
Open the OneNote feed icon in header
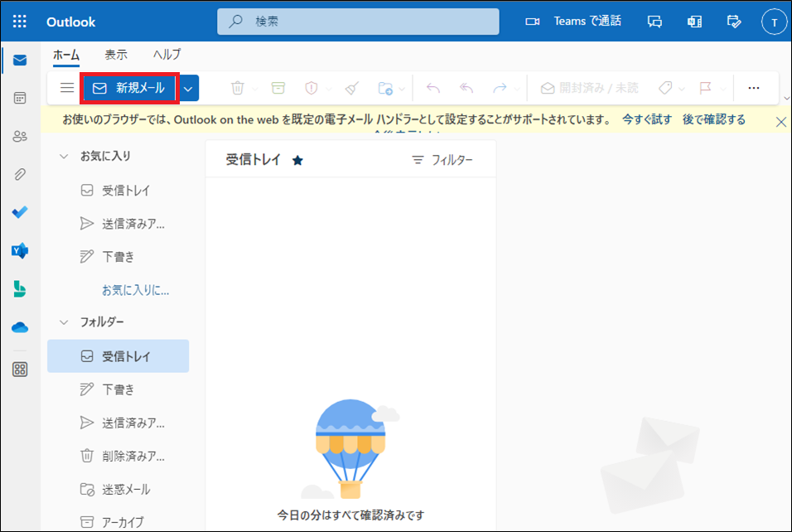coord(694,22)
